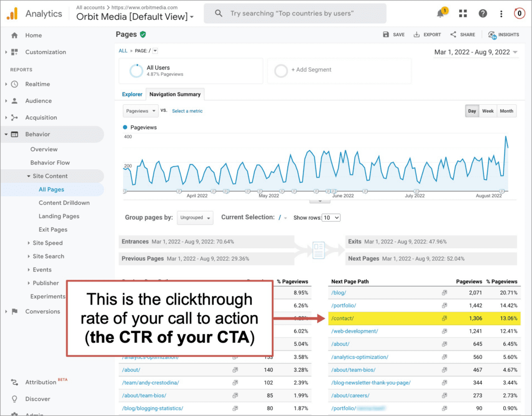Screen dimensions: 532x416
Task: Open the Show rows dropdown
Action: coord(331,217)
